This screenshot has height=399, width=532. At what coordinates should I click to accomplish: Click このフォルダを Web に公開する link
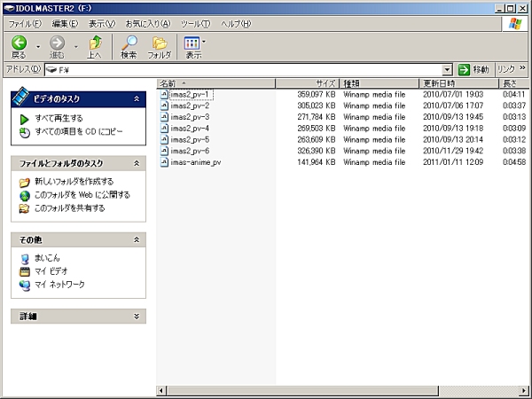(82, 195)
